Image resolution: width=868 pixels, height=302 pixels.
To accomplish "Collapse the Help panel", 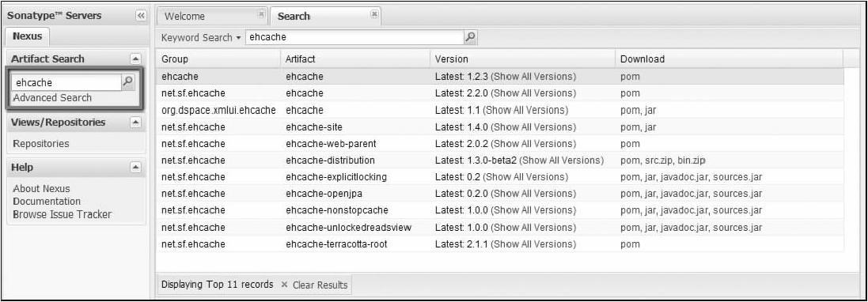I will (135, 167).
